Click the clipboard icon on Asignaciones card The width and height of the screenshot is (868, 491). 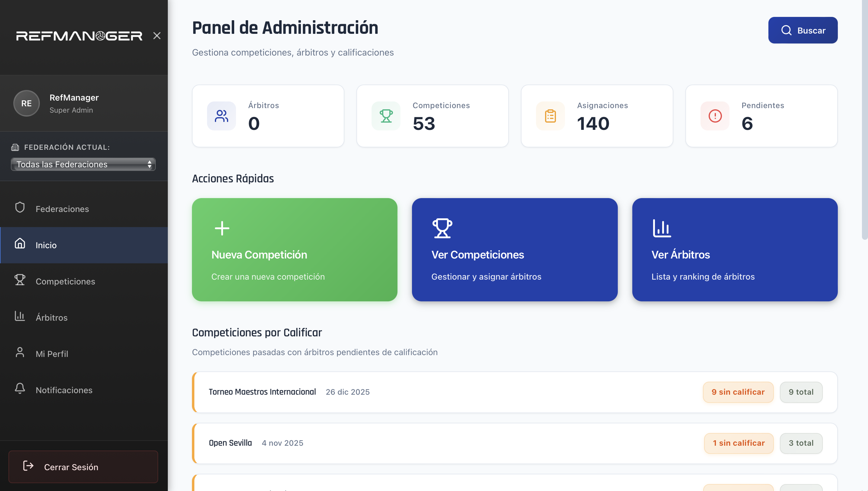tap(550, 116)
